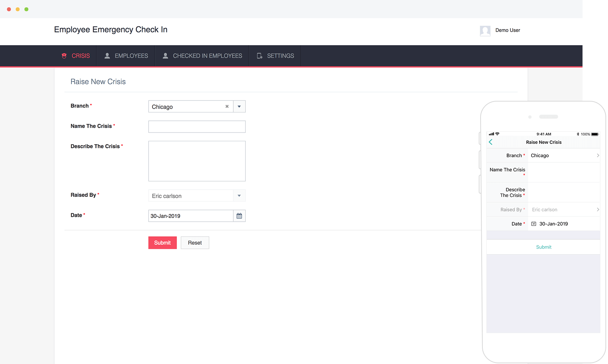Click the Settings device icon in navbar
This screenshot has height=364, width=608.
pyautogui.click(x=260, y=56)
